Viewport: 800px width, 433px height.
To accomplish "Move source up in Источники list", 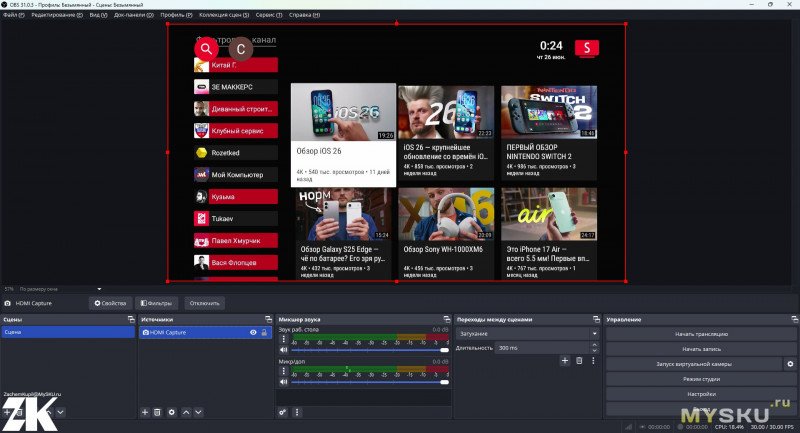I will pyautogui.click(x=186, y=412).
